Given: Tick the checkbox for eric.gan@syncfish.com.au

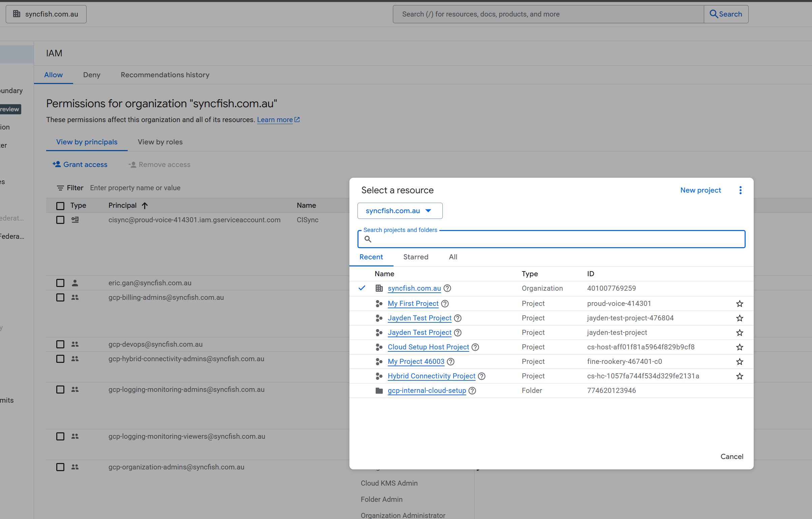Looking at the screenshot, I should pos(60,283).
